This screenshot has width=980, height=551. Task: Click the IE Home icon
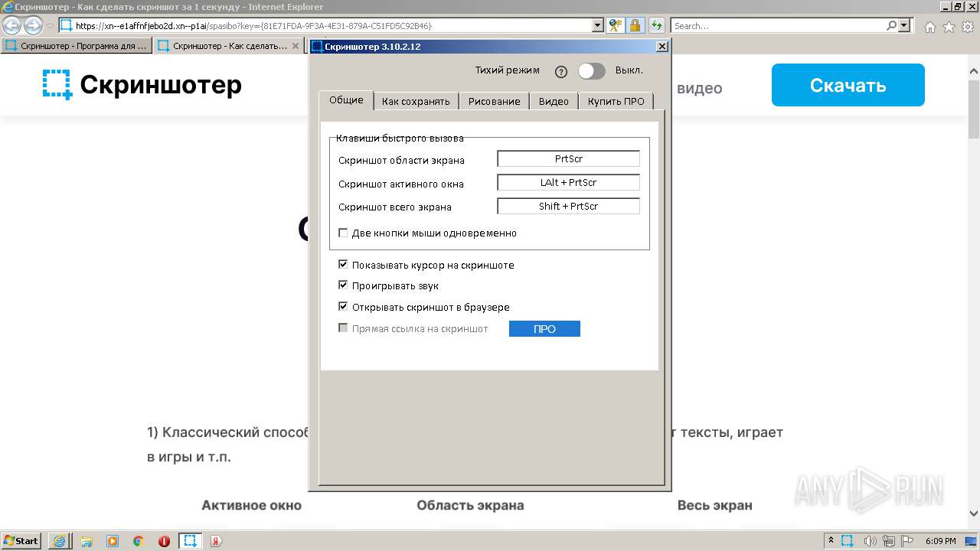point(929,27)
